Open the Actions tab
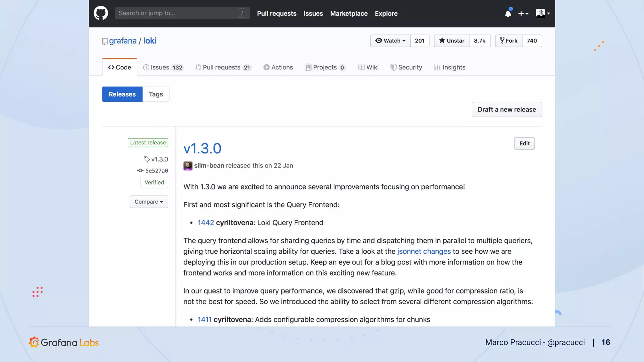This screenshot has height=362, width=644. (x=278, y=67)
